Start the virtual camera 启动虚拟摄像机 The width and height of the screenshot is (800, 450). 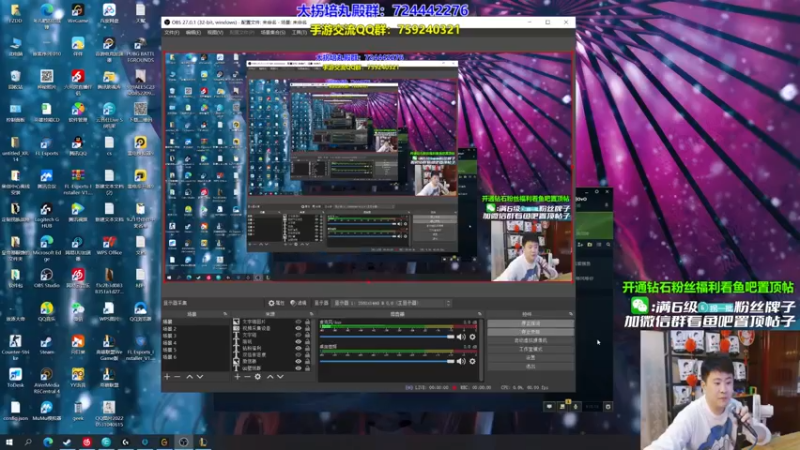tap(531, 340)
